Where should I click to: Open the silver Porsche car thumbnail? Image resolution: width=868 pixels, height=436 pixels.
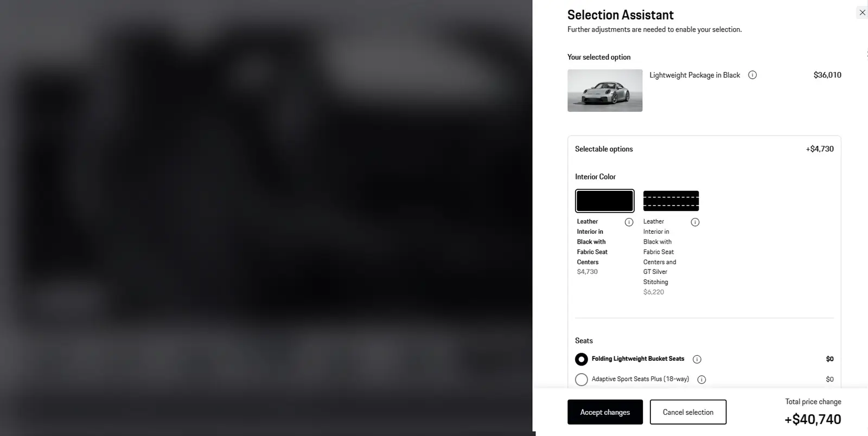point(605,91)
